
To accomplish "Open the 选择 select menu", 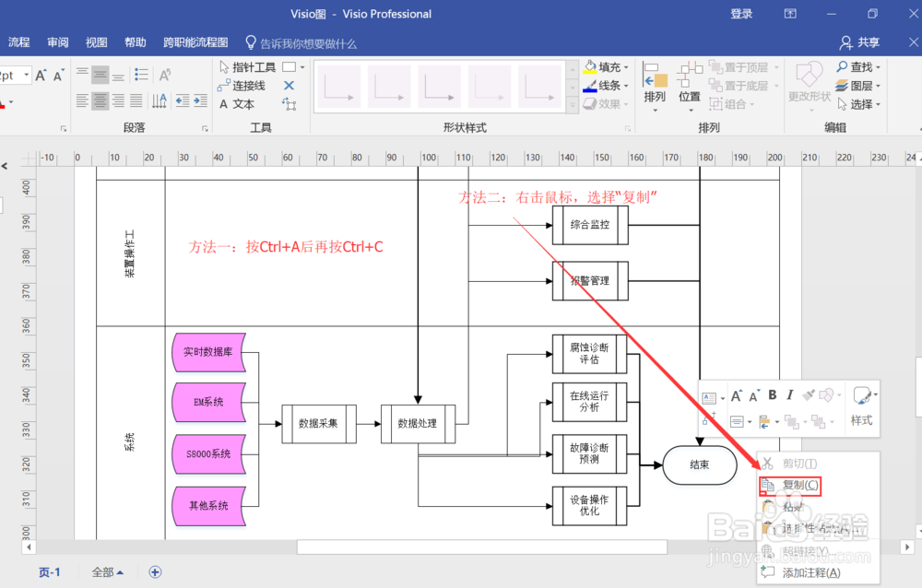I will [x=858, y=104].
